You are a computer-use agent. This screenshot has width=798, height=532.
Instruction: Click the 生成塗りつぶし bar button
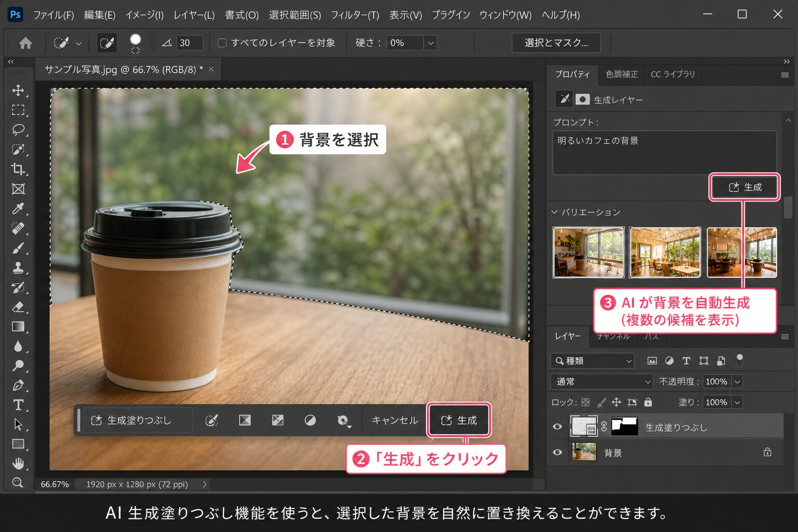click(x=138, y=420)
